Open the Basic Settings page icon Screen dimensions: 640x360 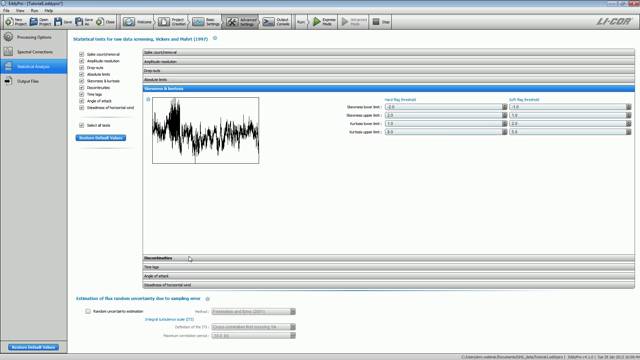[198, 22]
